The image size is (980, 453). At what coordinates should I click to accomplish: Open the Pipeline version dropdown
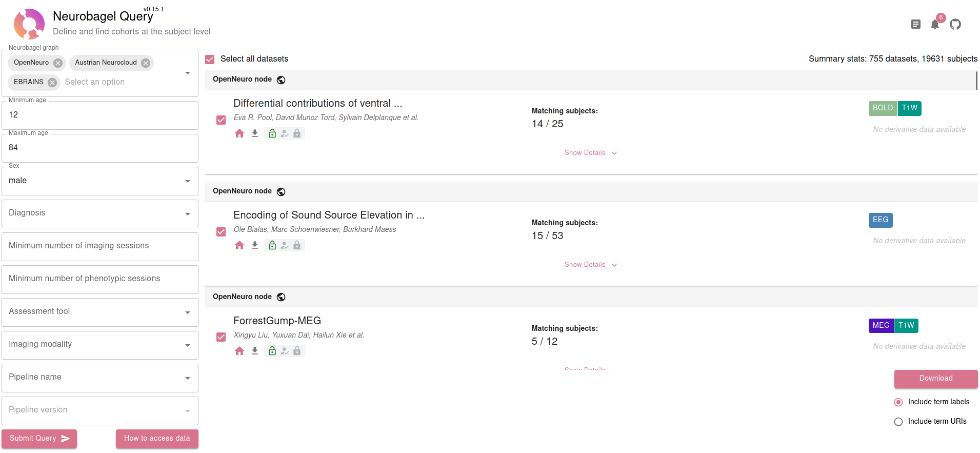(100, 411)
